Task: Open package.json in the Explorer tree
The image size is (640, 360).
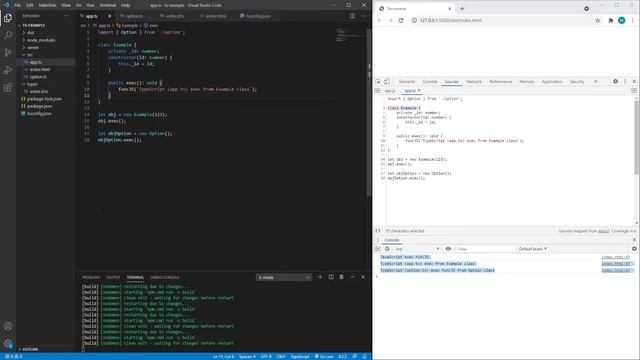Action: pos(39,106)
